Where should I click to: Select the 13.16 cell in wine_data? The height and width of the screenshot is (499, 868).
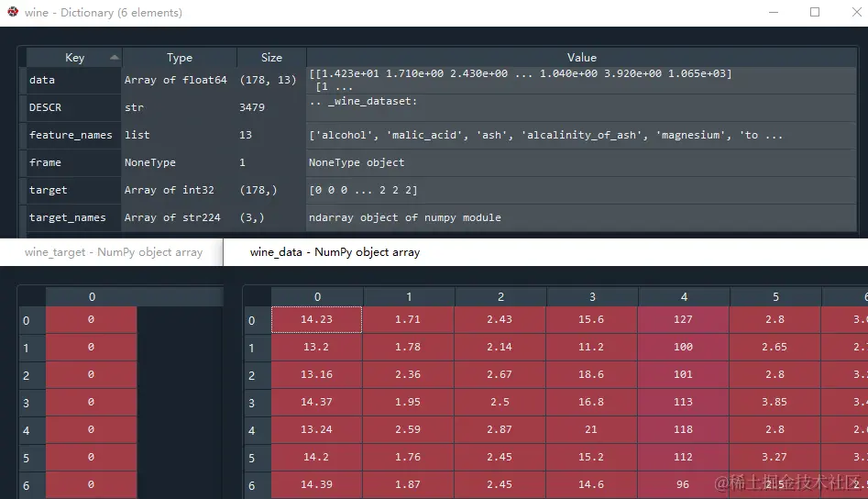click(316, 375)
